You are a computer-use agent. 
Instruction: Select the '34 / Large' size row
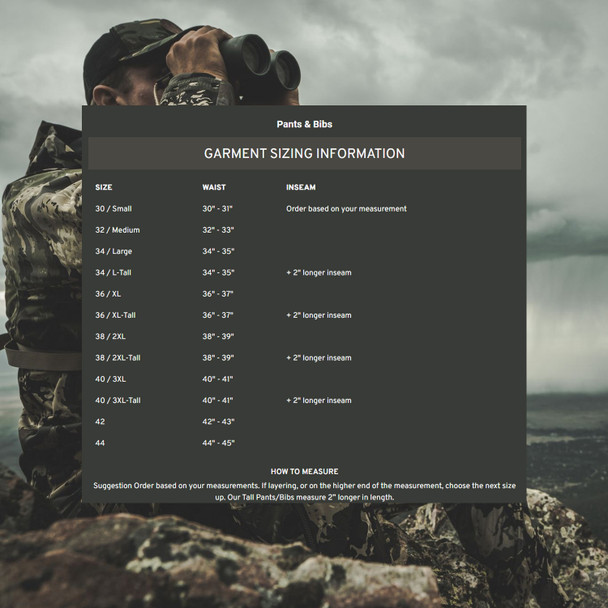coord(114,251)
